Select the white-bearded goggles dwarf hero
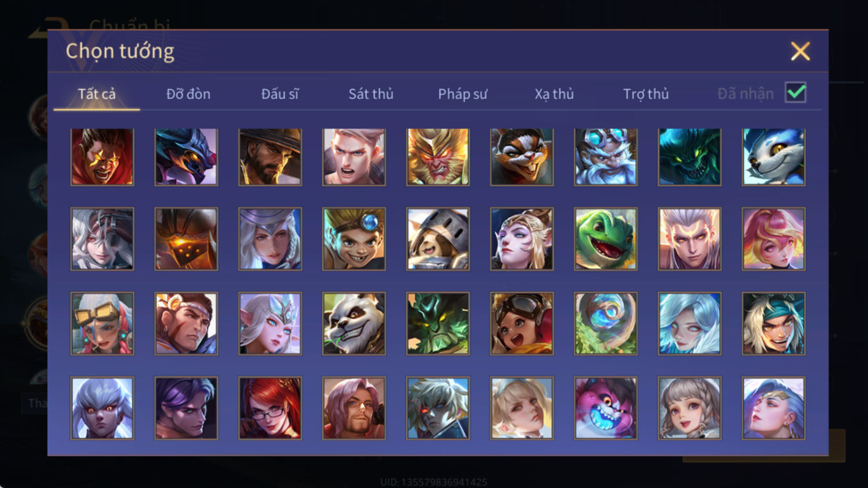 605,157
